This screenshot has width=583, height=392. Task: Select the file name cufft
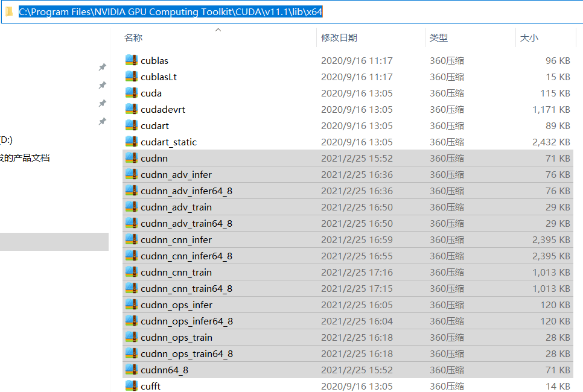pos(151,387)
